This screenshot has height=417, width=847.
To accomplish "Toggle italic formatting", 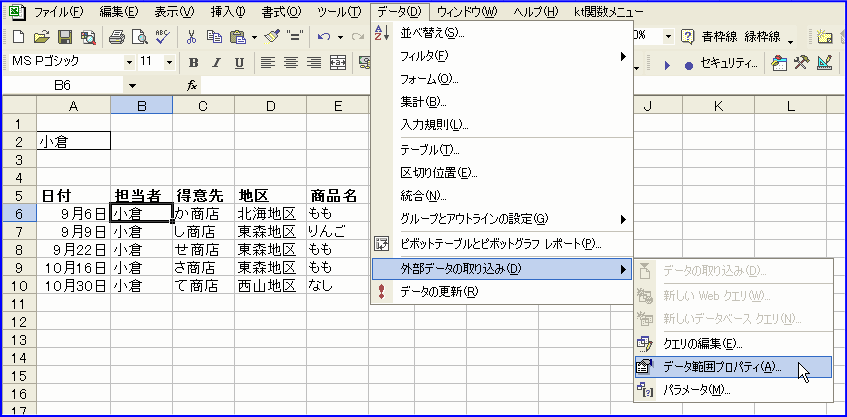I will [217, 63].
